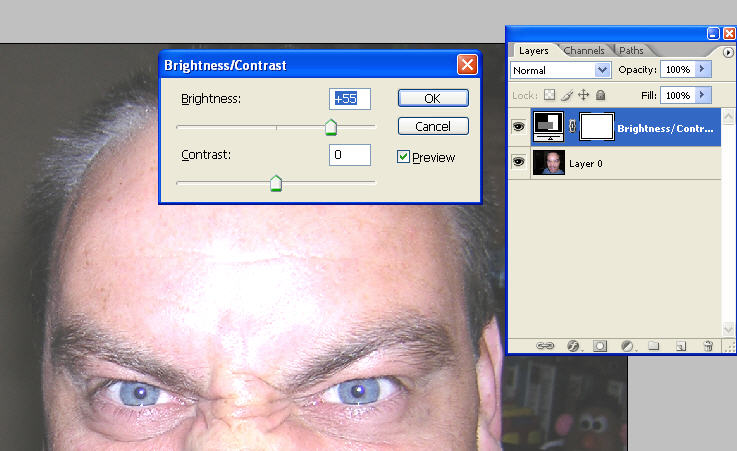Create a new layer with the page icon

[x=681, y=346]
